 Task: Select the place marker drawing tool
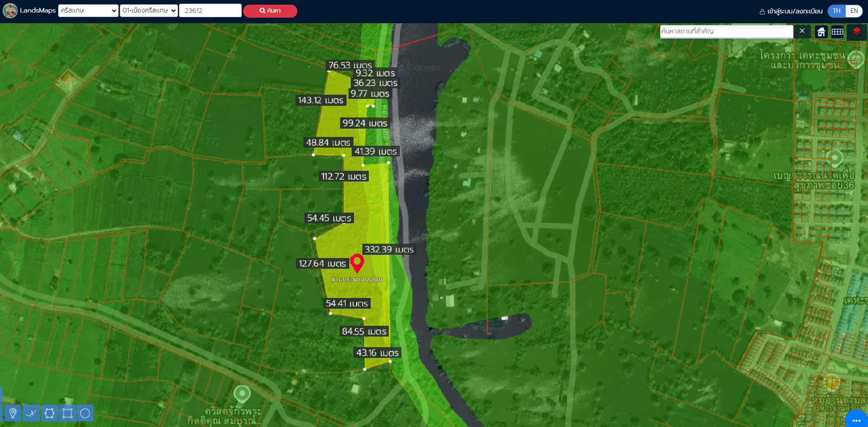tap(13, 413)
